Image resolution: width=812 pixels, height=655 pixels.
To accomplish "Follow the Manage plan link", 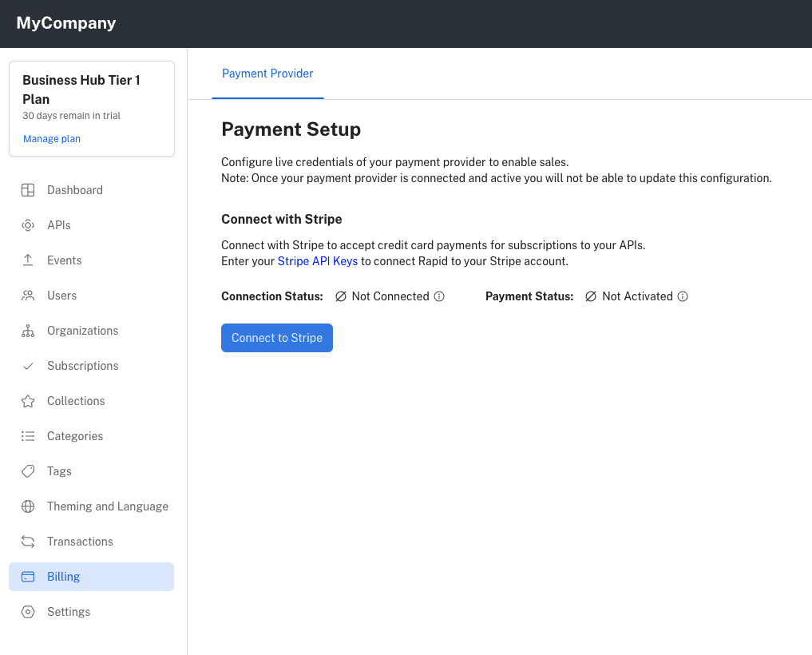I will [52, 139].
